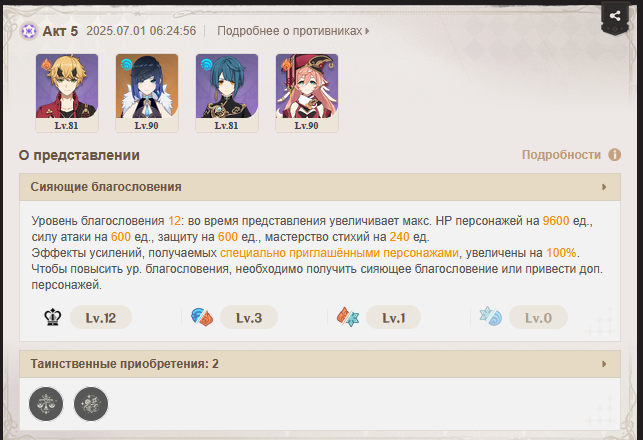
Task: Select the Hydro character card Lv.90
Action: (147, 93)
